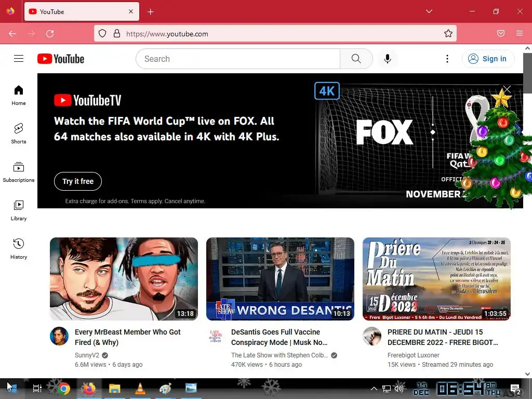Open The Late Show channel avatar

click(216, 336)
